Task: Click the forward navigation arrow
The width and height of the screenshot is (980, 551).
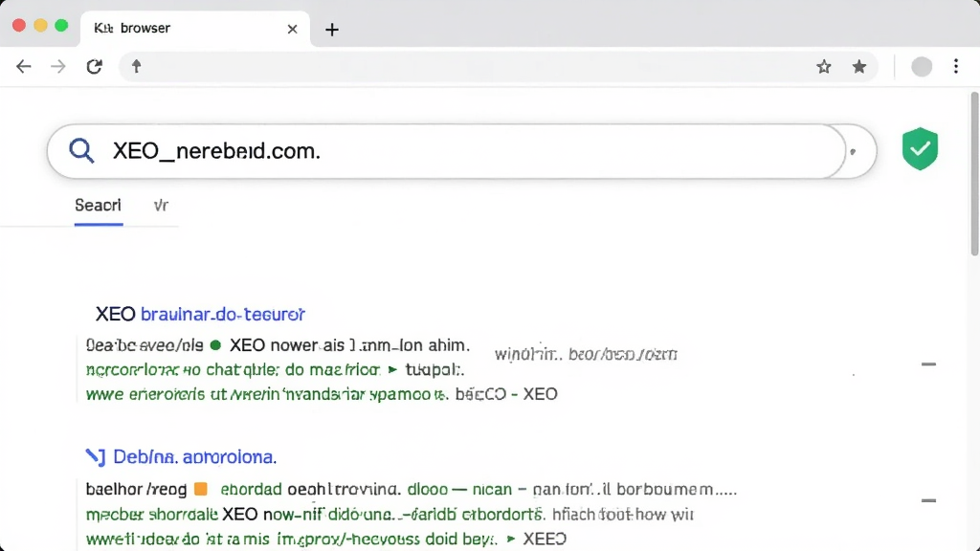Action: click(58, 66)
